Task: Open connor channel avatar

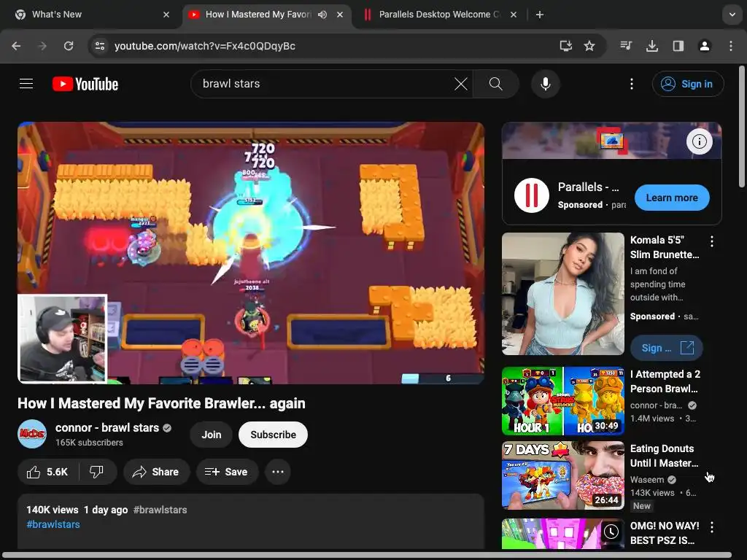Action: [x=32, y=434]
